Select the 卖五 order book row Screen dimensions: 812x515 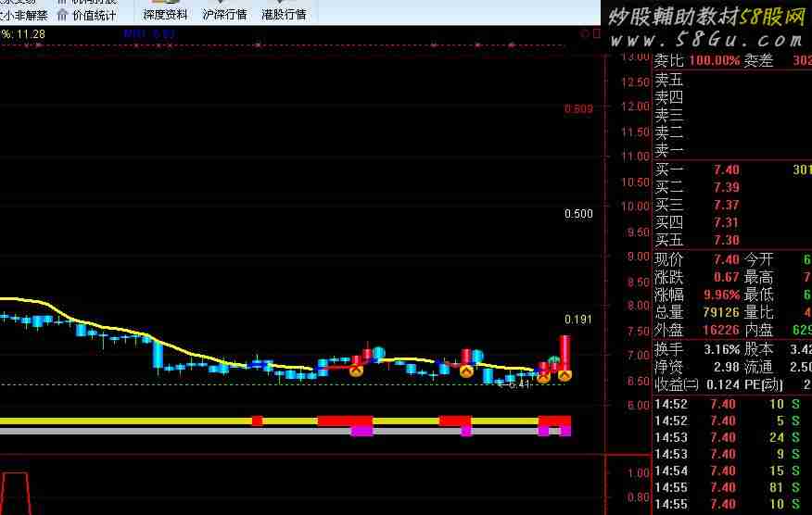coord(731,80)
